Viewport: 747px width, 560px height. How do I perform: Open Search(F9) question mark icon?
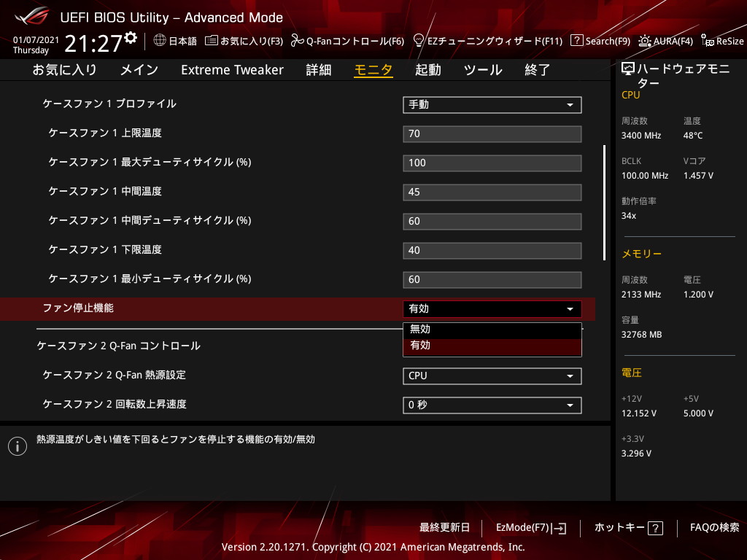pos(576,41)
